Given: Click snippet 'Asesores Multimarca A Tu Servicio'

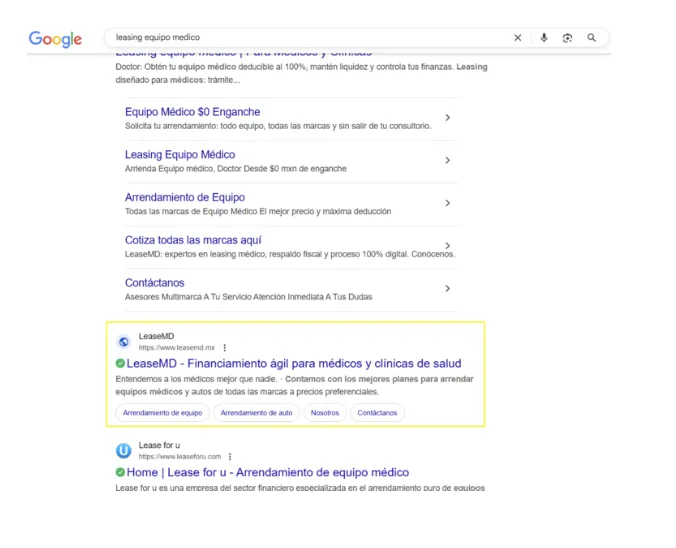Looking at the screenshot, I should pos(248,297).
